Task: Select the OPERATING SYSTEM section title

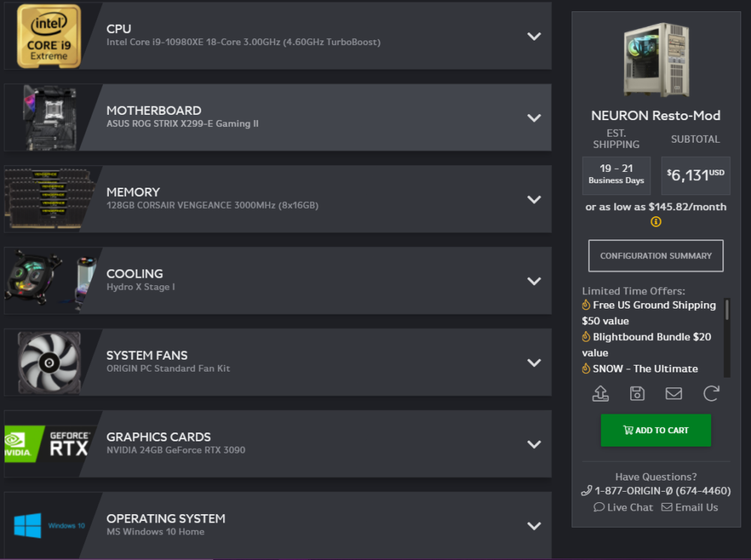Action: tap(166, 519)
